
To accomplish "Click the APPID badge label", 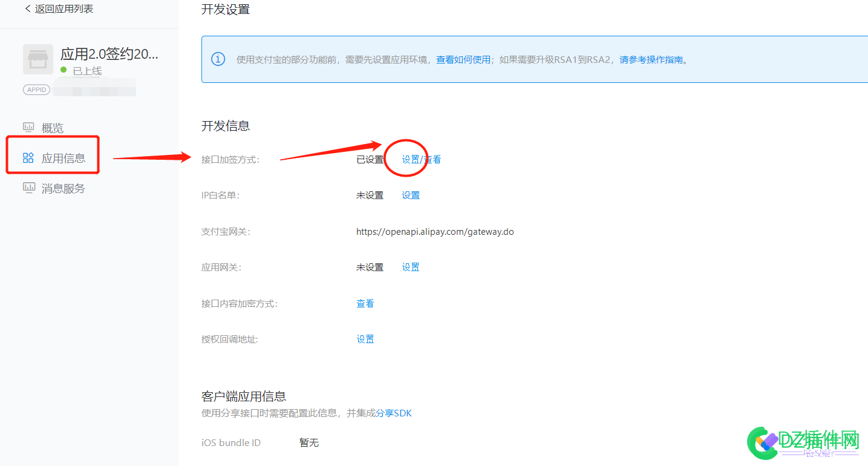I will [x=37, y=90].
